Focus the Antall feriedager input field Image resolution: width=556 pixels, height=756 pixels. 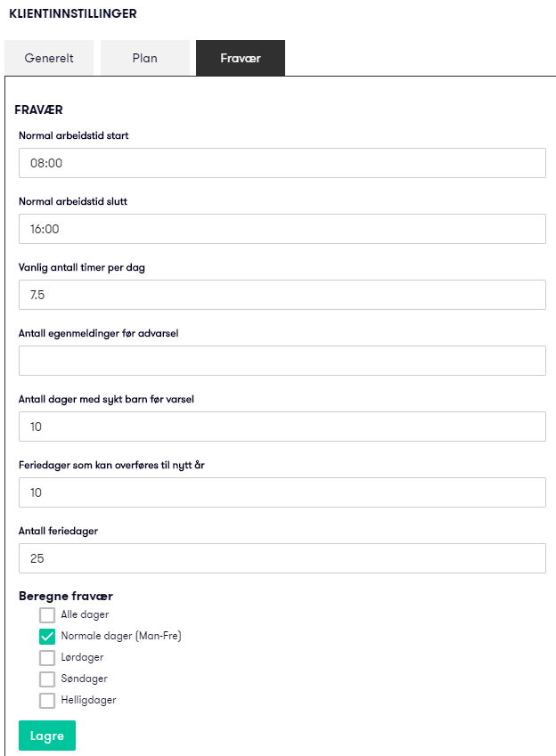(282, 558)
